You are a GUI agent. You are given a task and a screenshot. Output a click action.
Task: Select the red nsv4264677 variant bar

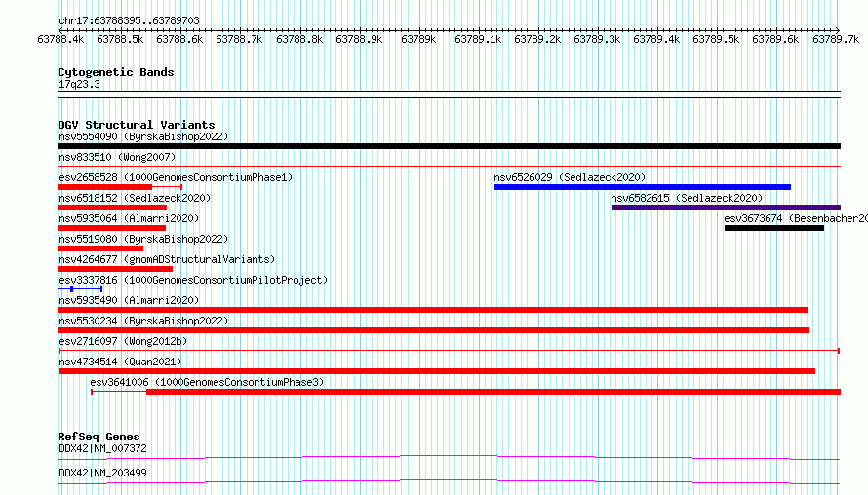tap(115, 269)
